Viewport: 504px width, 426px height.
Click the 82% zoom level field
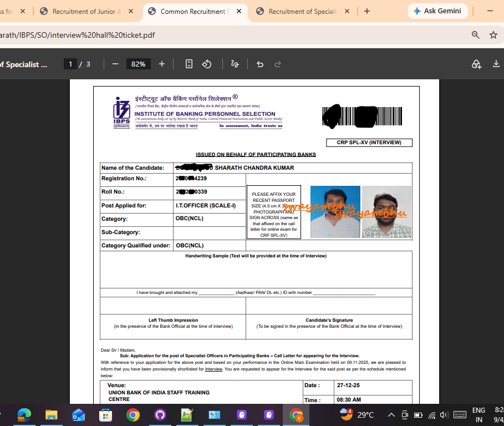[x=138, y=64]
